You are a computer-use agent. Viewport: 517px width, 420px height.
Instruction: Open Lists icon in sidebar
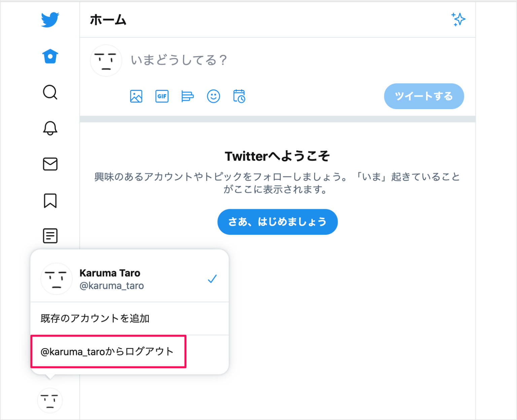[x=50, y=236]
